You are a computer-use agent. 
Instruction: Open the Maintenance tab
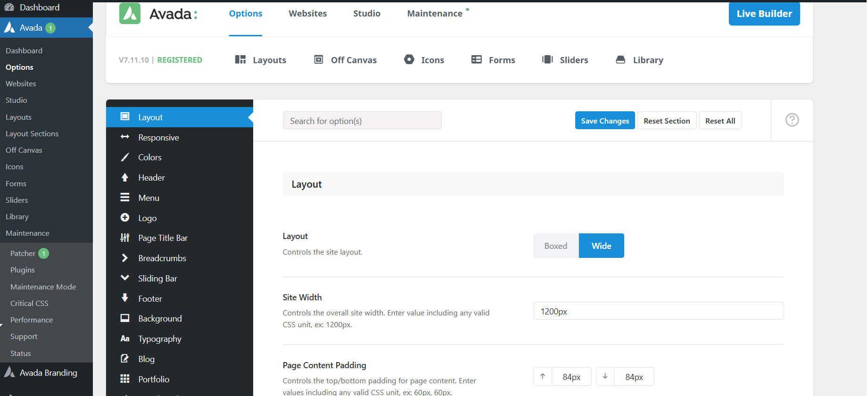point(434,14)
